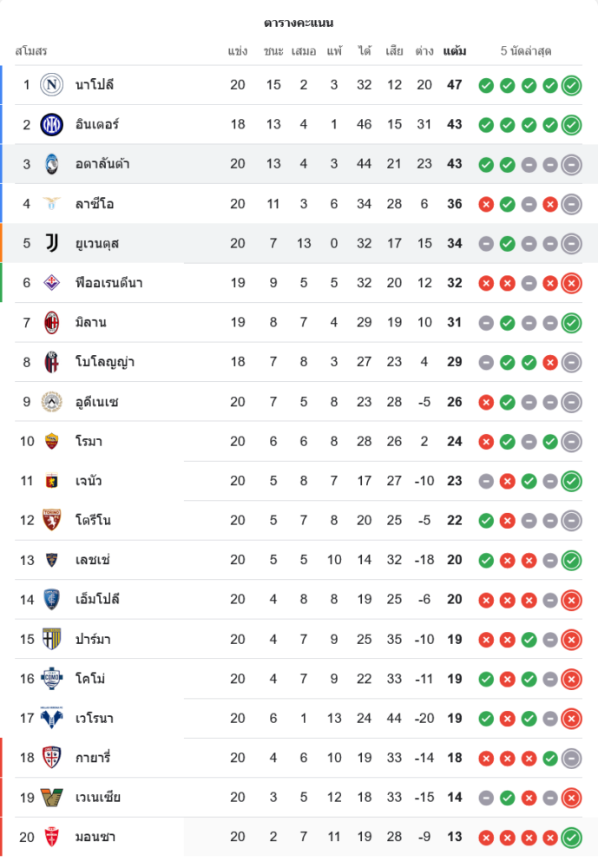
Task: Open the Inter club logo
Action: [x=52, y=125]
